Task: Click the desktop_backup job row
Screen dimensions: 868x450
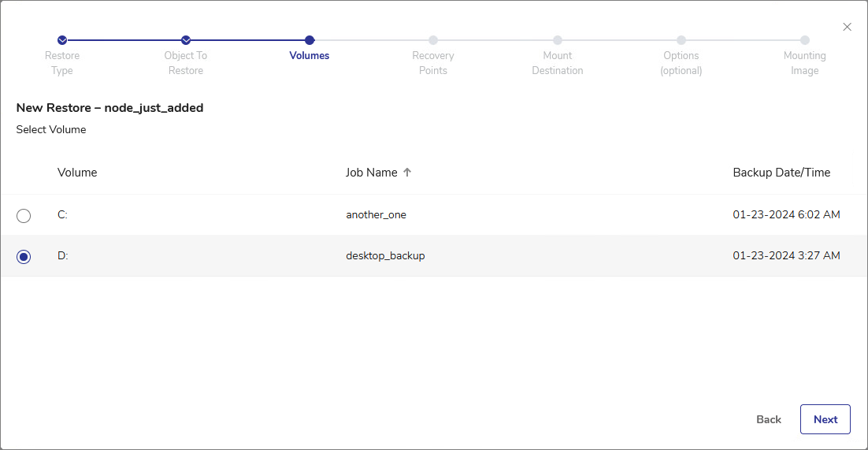Action: click(385, 256)
